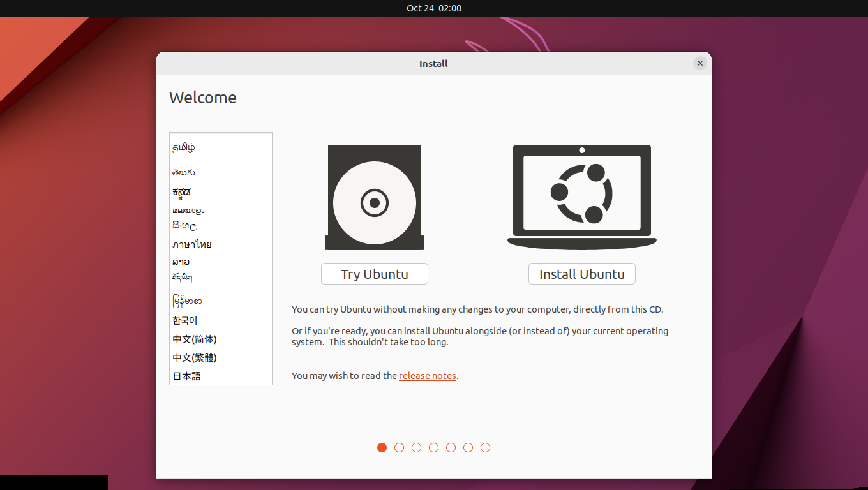868x490 pixels.
Task: Click the second progress dot indicator
Action: click(399, 447)
